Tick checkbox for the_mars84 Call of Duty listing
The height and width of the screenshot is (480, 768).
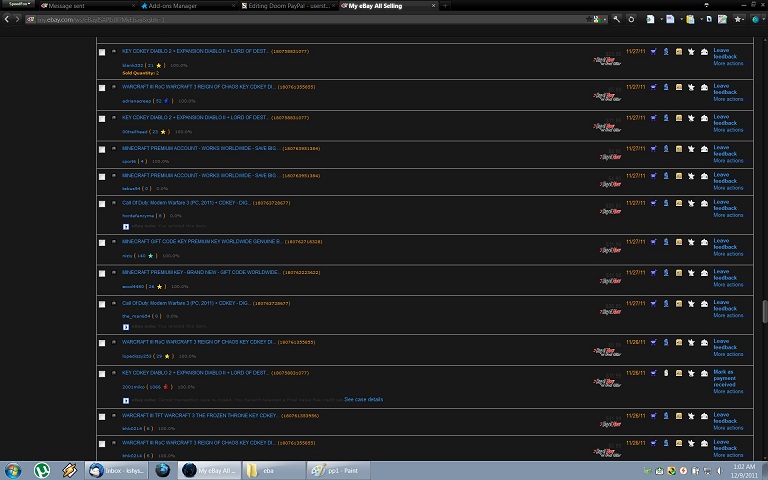[102, 305]
